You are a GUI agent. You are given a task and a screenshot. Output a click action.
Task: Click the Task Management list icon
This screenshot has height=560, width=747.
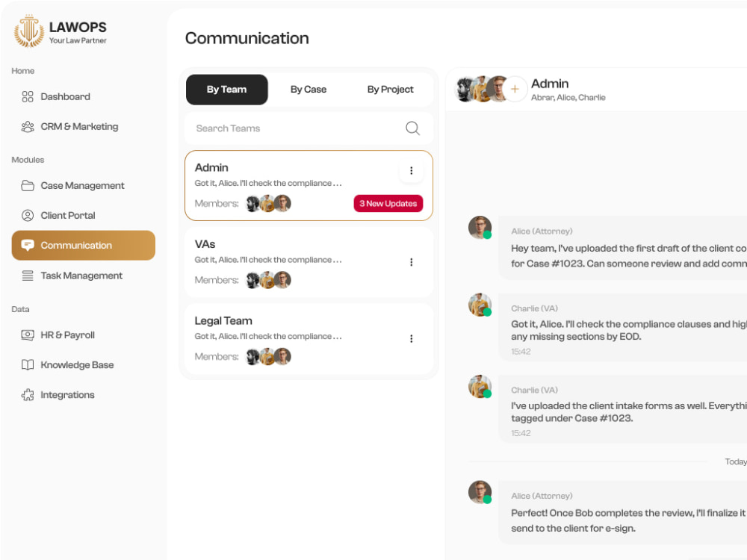pos(28,276)
